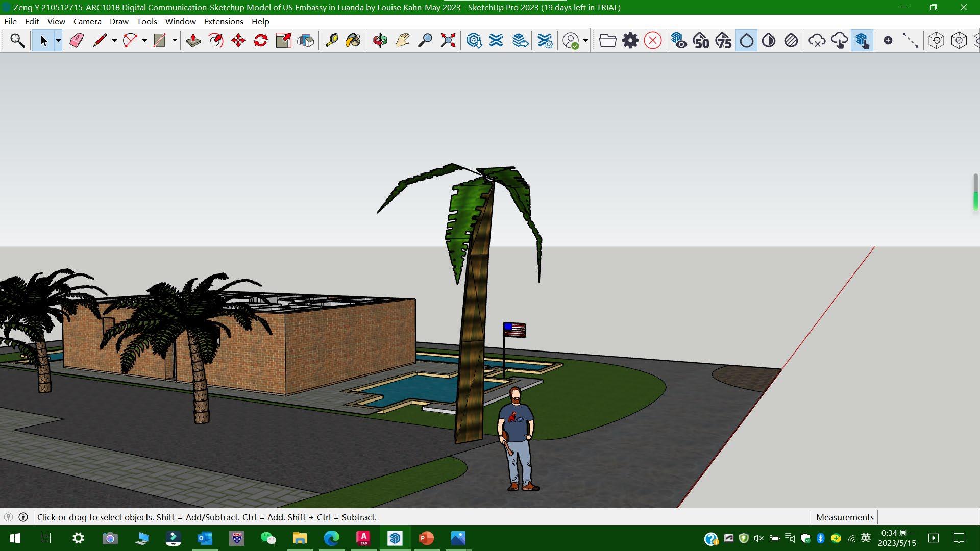Expand the account profile dropdown arrow
980x551 pixels.
[585, 40]
